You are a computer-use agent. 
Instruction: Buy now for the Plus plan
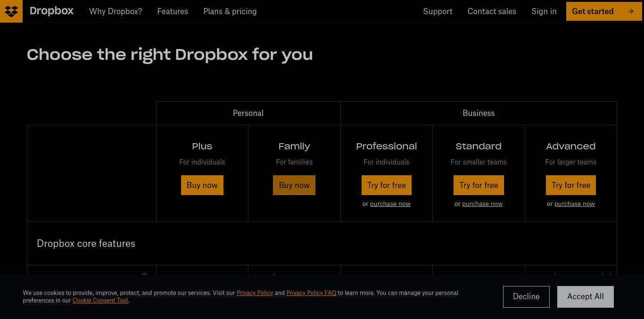(202, 185)
